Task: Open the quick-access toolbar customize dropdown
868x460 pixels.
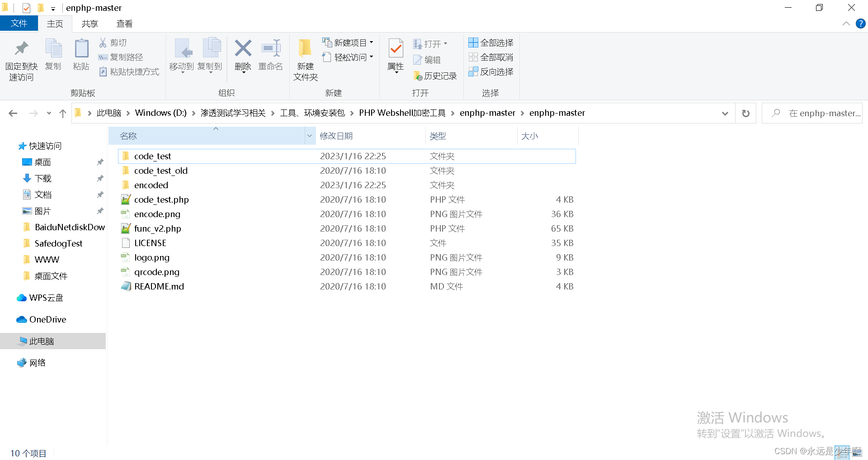Action: pos(53,9)
